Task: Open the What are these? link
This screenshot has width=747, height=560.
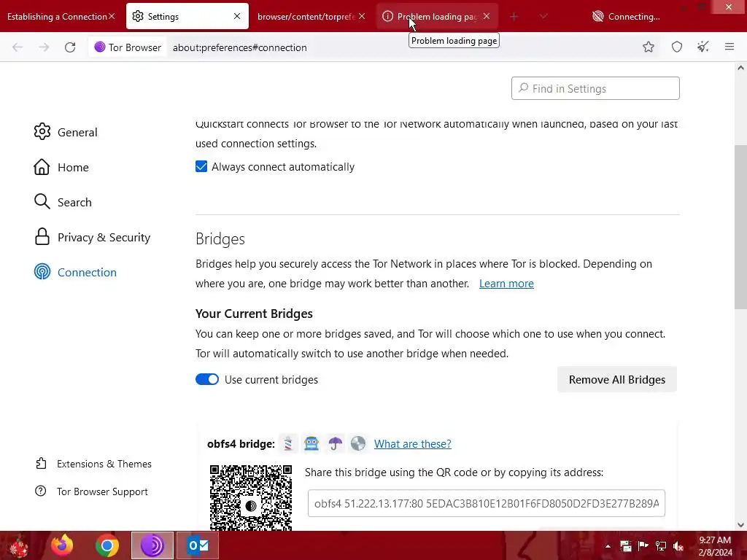Action: tap(413, 444)
